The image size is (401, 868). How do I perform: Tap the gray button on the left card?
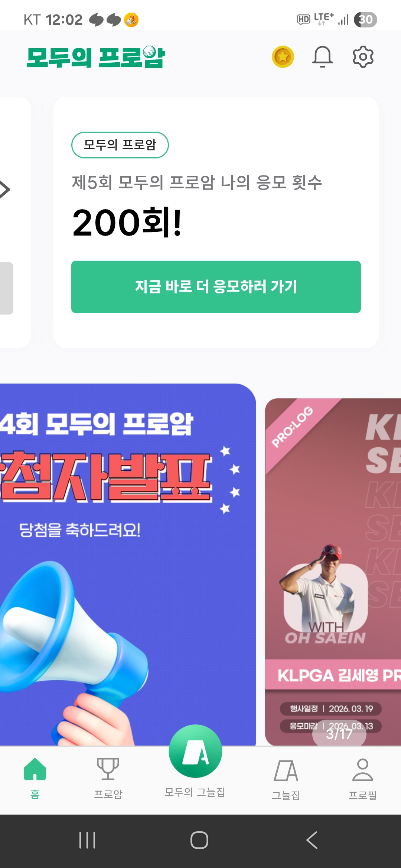point(7,288)
